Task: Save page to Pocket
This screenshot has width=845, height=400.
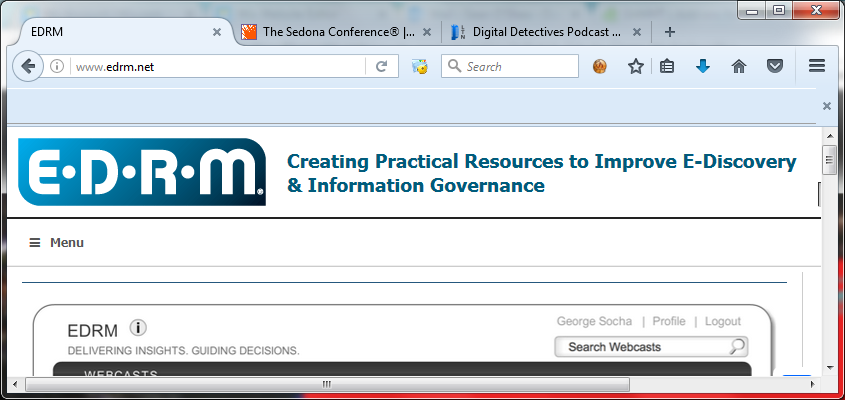Action: 775,66
